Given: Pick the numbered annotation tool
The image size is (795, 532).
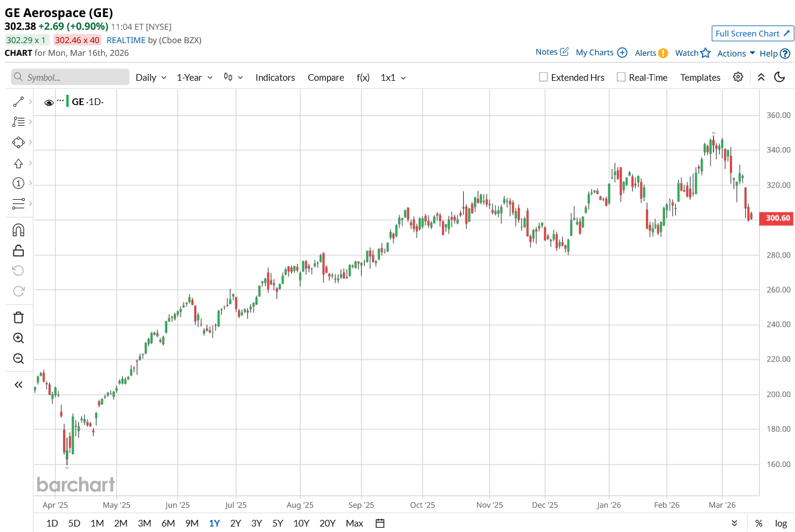Looking at the screenshot, I should pyautogui.click(x=18, y=183).
